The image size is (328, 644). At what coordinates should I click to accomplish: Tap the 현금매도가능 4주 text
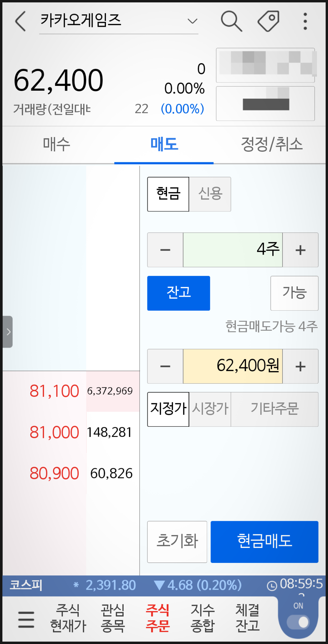click(272, 327)
